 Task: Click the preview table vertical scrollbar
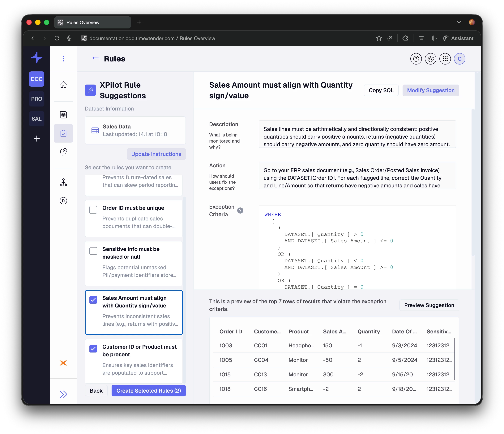[454, 359]
